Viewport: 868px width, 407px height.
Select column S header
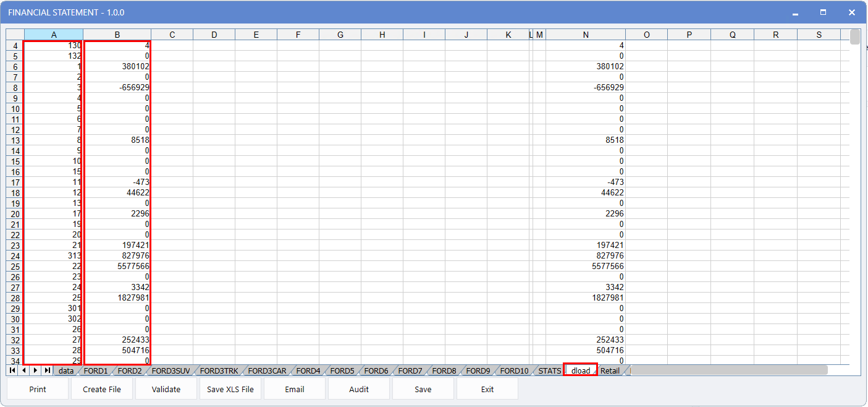coord(819,35)
